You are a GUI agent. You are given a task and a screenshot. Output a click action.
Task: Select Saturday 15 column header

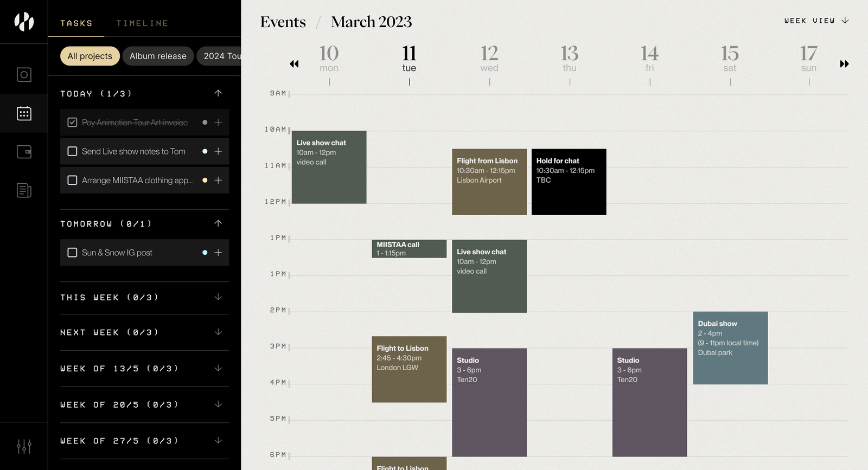click(x=730, y=58)
